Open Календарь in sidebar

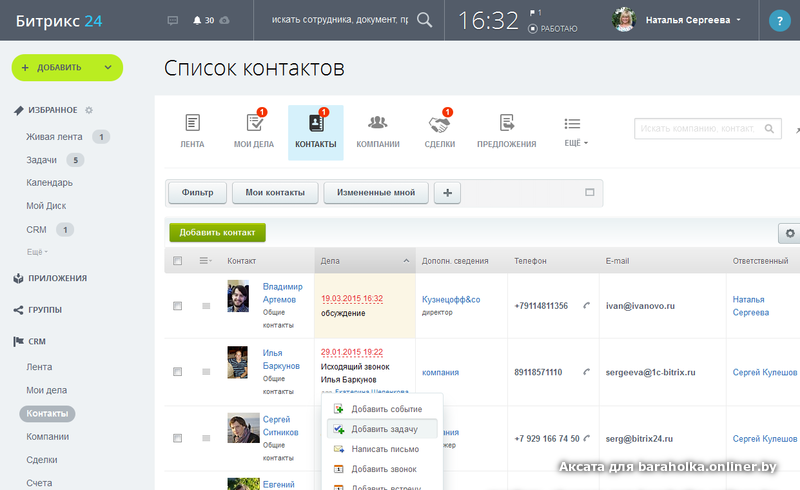[x=49, y=182]
